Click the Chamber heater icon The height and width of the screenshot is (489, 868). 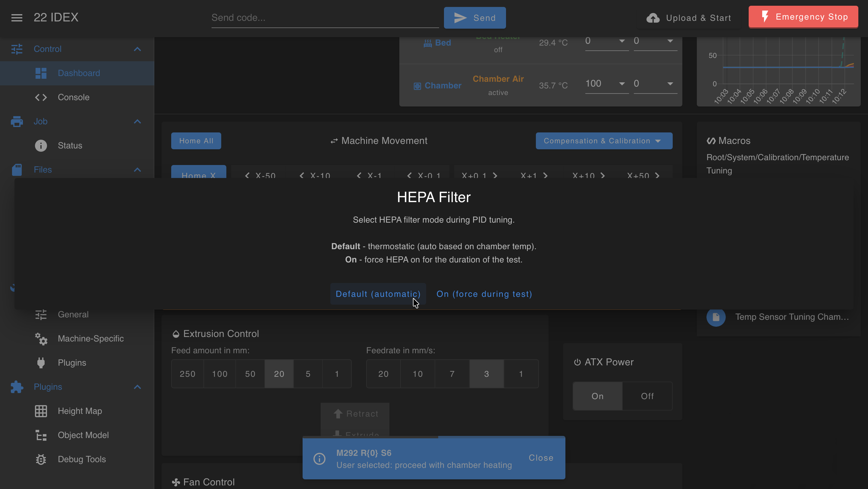coord(417,86)
